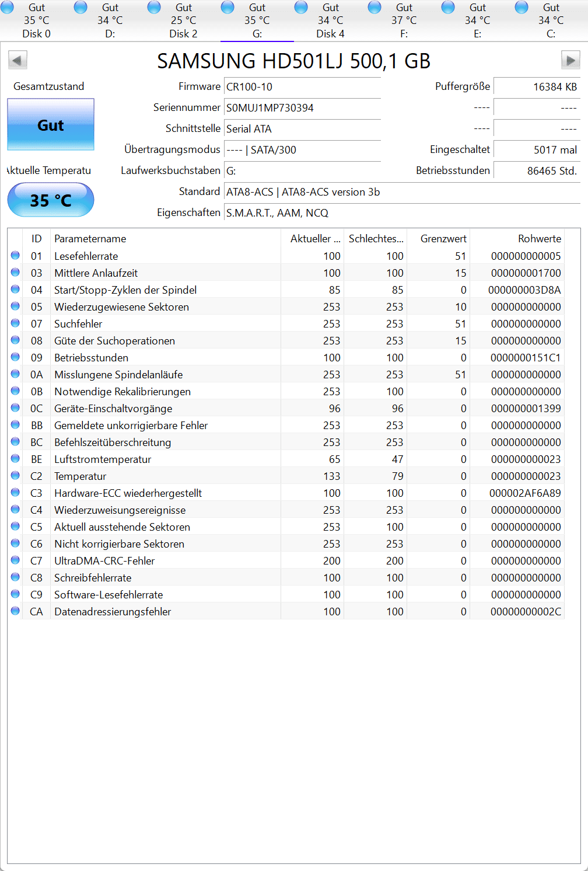Click the Parametername column header
588x871 pixels.
click(x=166, y=238)
